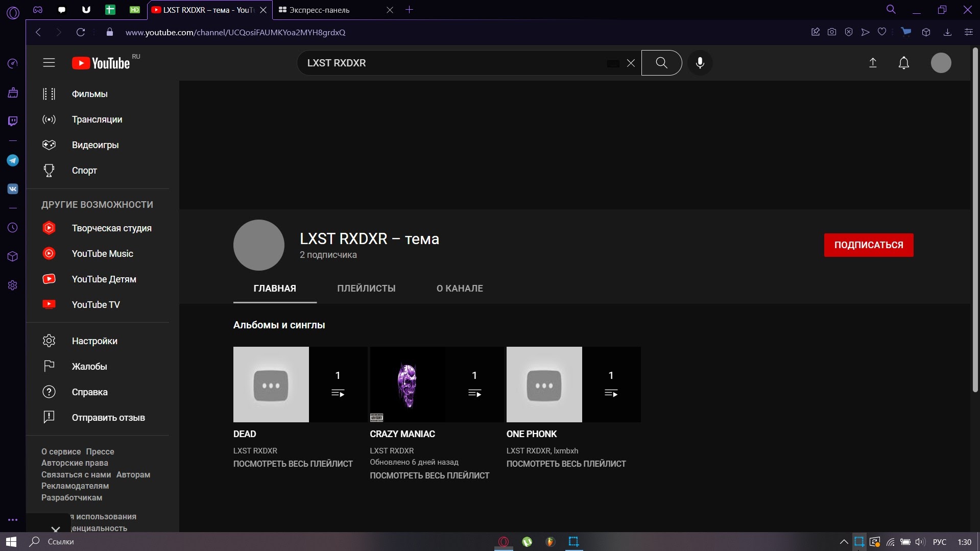Viewport: 980px width, 551px height.
Task: Click the Opera menu logo icon
Action: pyautogui.click(x=13, y=13)
